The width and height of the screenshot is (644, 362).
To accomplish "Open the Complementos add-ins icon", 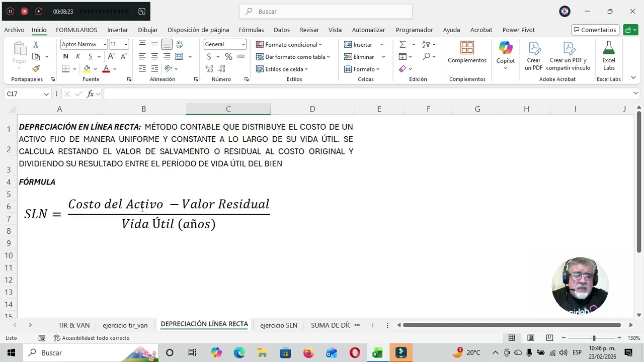I will (467, 48).
